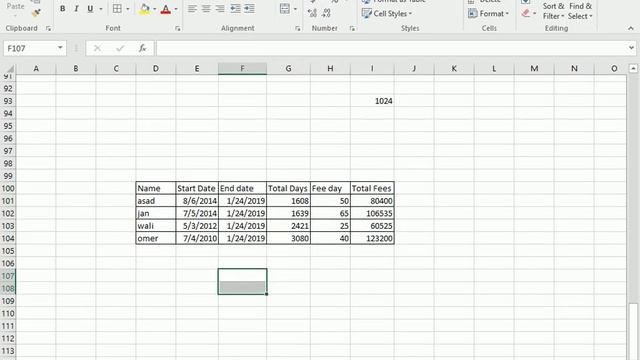
Task: Select the cell with 'omer'
Action: [156, 238]
